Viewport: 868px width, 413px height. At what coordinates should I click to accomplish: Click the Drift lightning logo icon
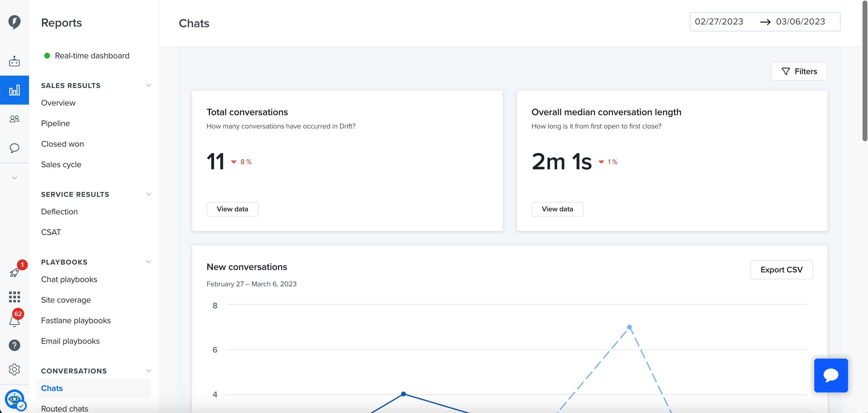pos(14,22)
